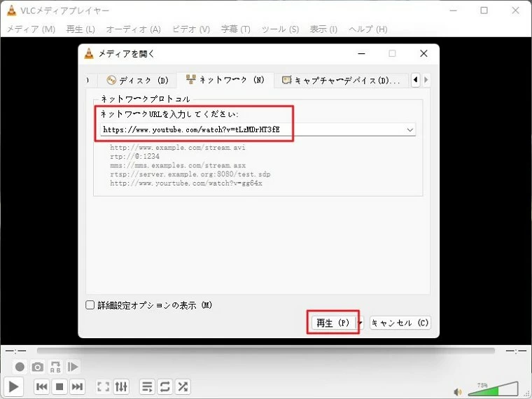Toggle A-B loop button

point(55,367)
